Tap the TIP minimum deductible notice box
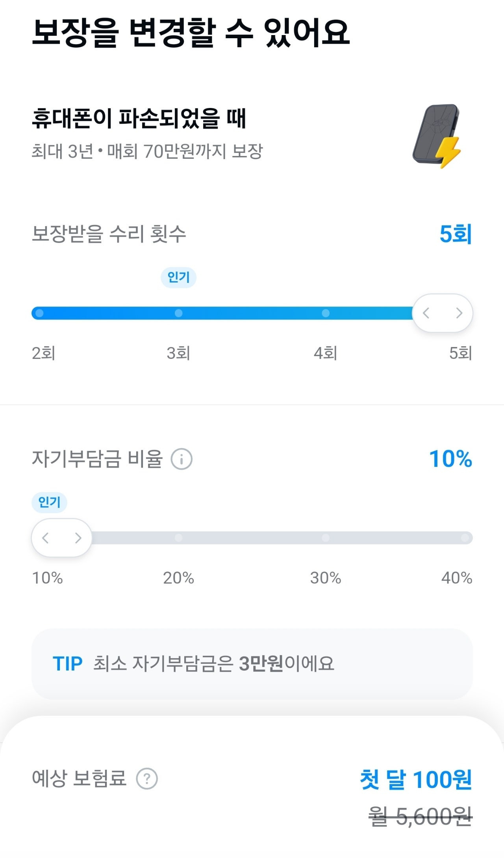 (252, 664)
